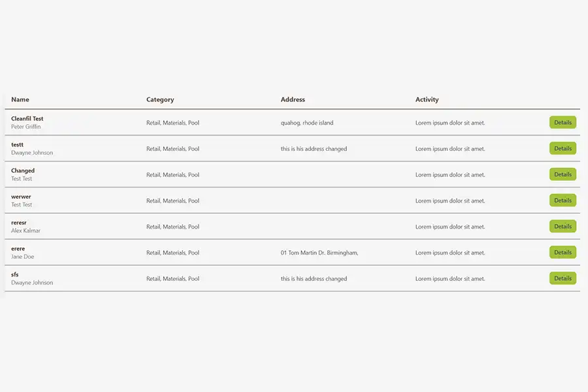
Task: Click Details button for Cleanfil Test row
Action: click(563, 122)
